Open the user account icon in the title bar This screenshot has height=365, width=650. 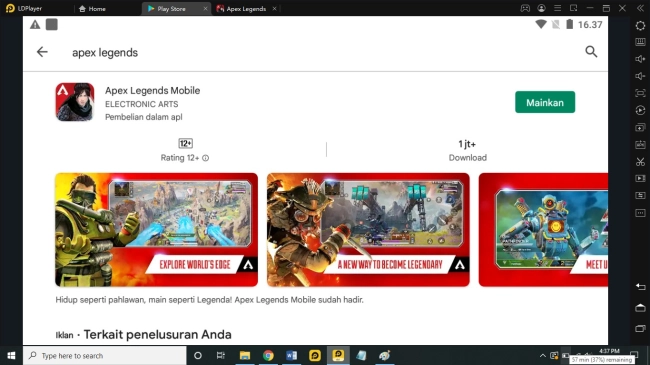541,8
